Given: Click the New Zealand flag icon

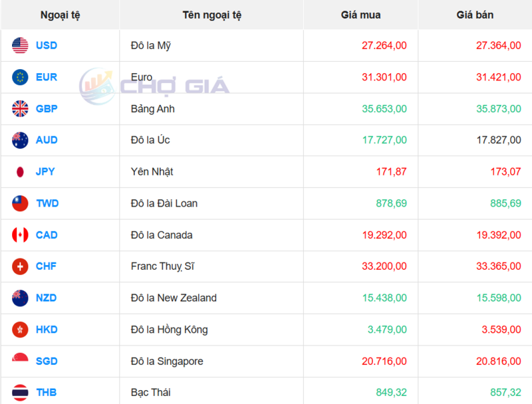Looking at the screenshot, I should [x=20, y=298].
